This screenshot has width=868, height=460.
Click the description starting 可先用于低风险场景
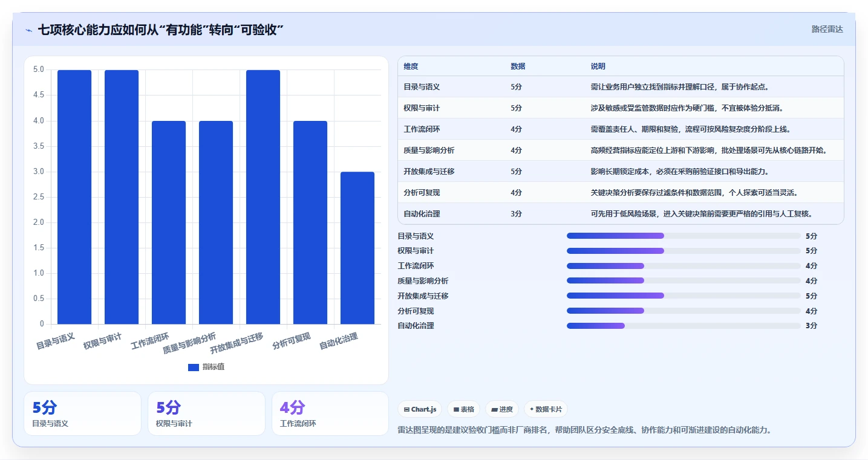[x=702, y=214]
